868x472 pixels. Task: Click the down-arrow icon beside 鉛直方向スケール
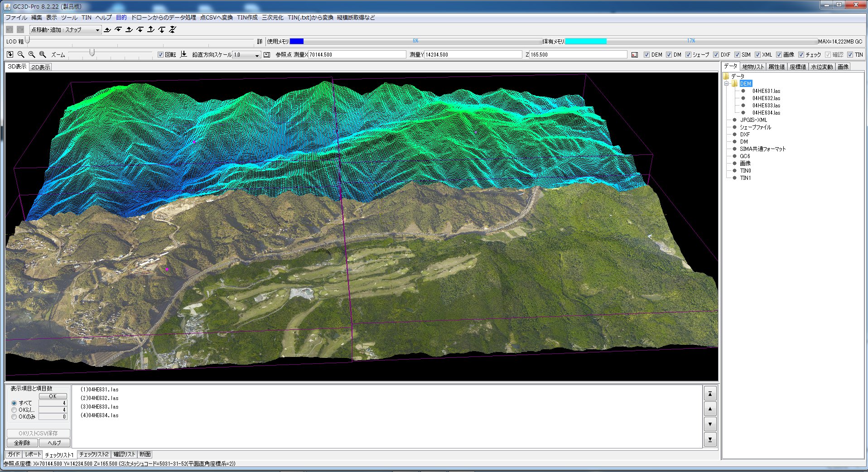pos(183,54)
